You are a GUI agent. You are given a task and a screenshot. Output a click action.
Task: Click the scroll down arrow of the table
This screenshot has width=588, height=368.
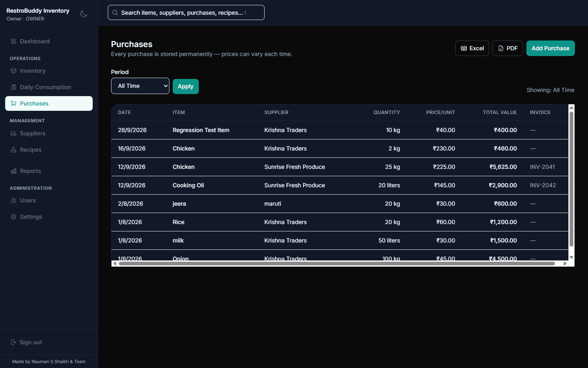tap(571, 257)
